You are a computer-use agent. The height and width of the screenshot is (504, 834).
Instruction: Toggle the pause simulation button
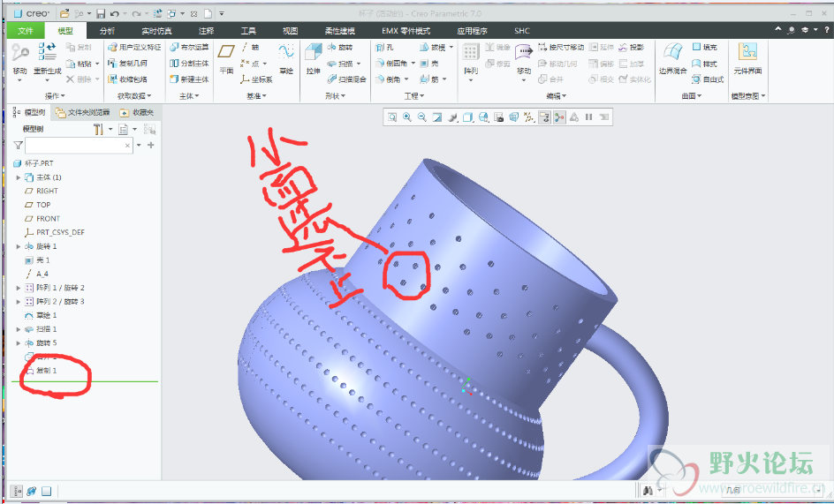pyautogui.click(x=588, y=117)
